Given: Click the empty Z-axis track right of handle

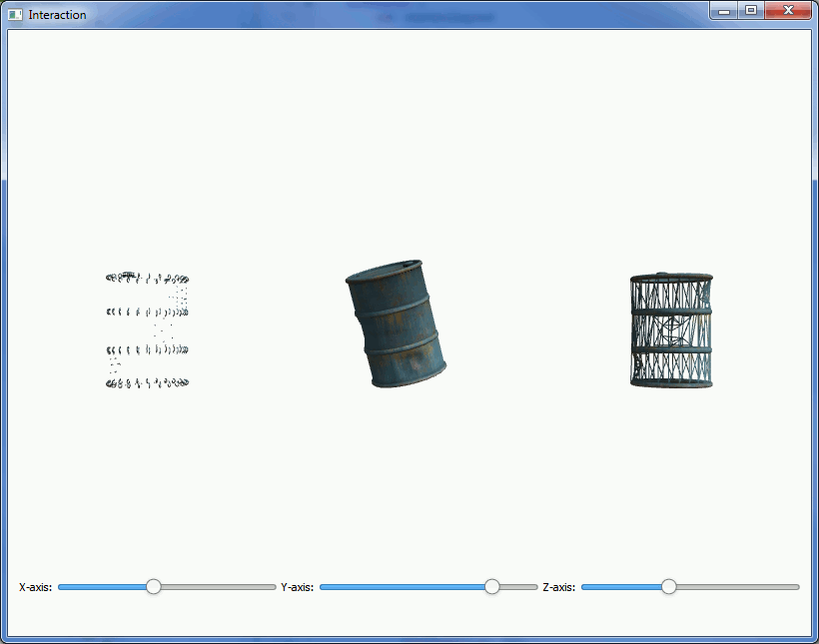Looking at the screenshot, I should click(x=737, y=587).
